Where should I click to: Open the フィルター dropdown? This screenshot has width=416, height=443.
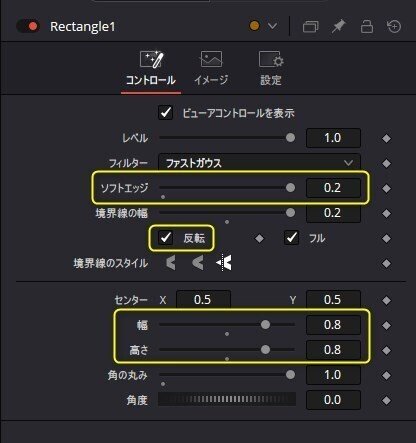tap(259, 163)
